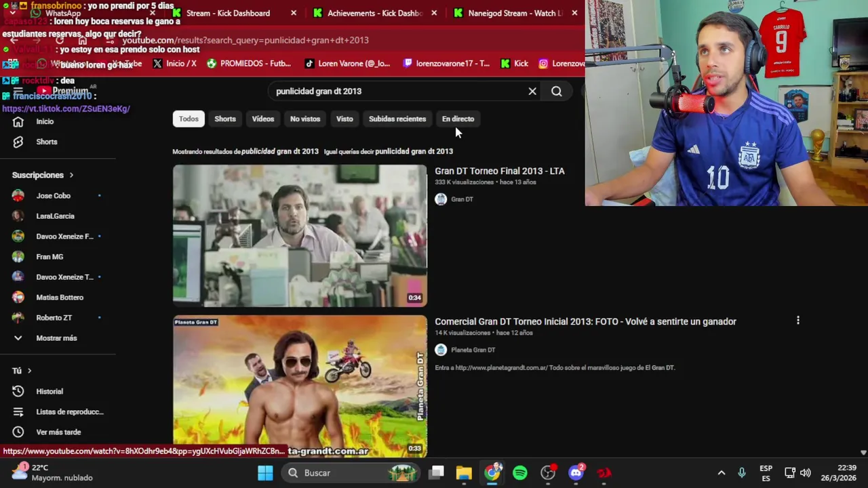Open the weather widget 22°C
Viewport: 868px width, 488px height.
click(x=52, y=472)
